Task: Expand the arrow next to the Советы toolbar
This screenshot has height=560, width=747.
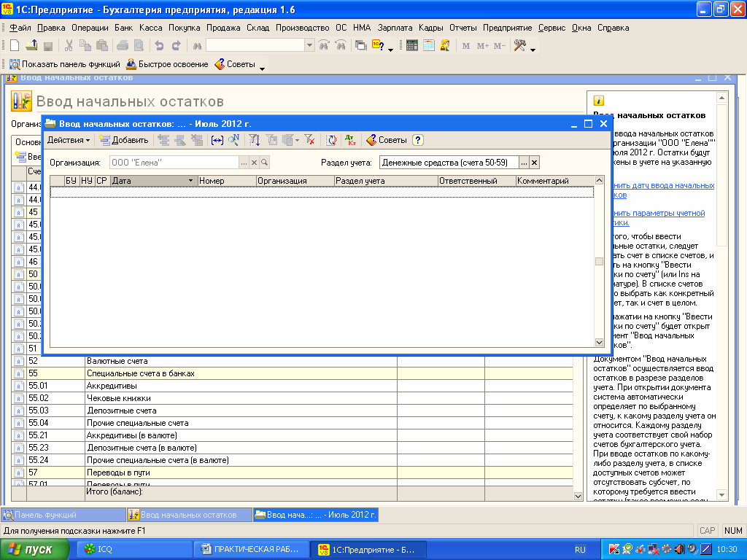Action: tap(262, 69)
